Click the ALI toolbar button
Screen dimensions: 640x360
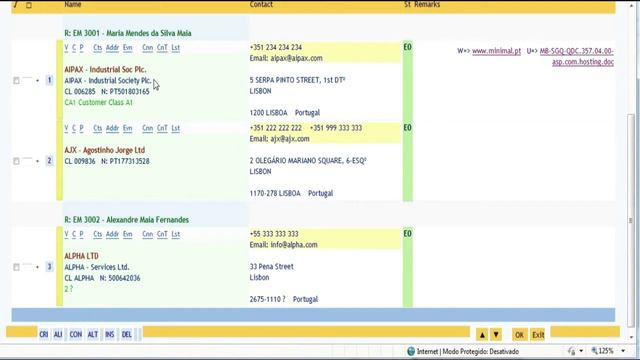pos(58,335)
